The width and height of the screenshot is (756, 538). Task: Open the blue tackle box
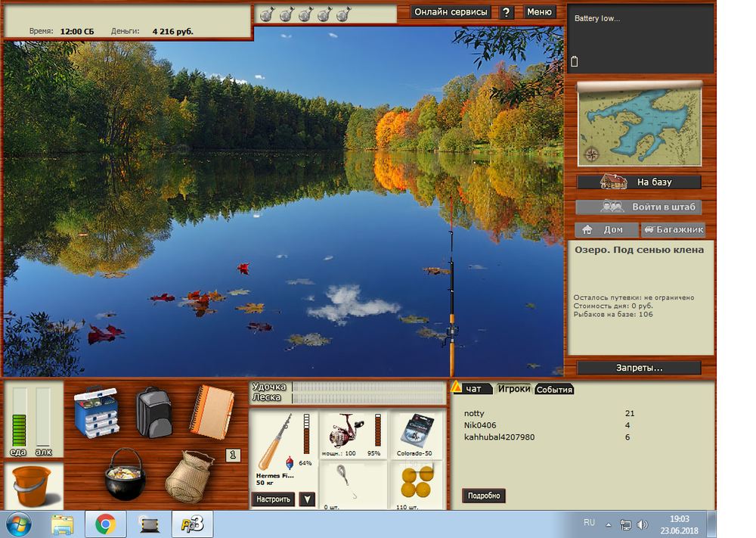(x=97, y=412)
